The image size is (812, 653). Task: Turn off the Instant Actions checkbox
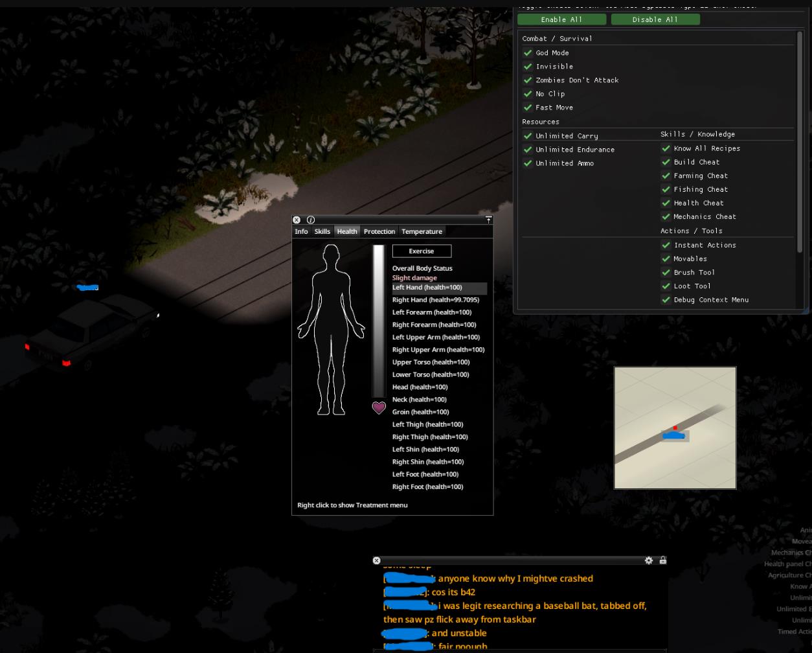666,245
